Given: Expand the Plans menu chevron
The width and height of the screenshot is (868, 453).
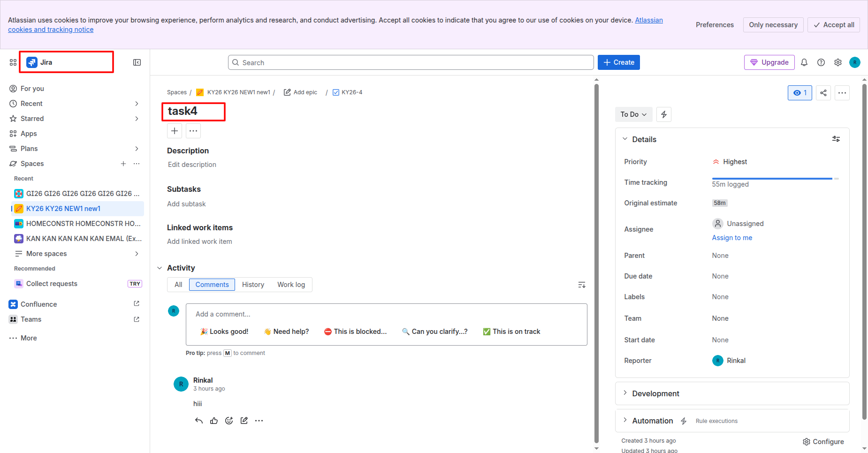Looking at the screenshot, I should tap(137, 149).
